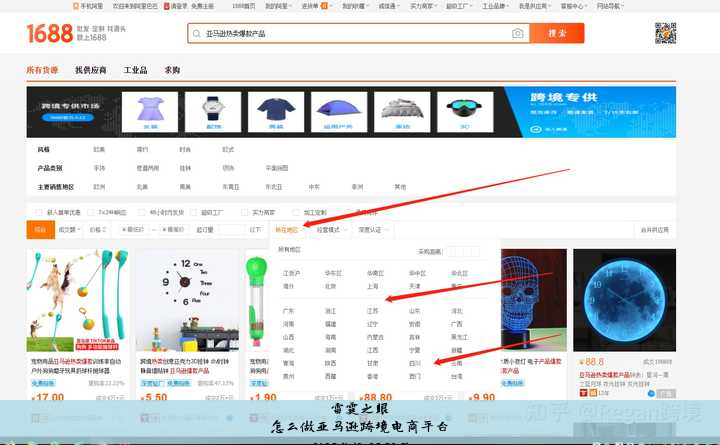The width and height of the screenshot is (720, 445).
Task: Click the camera image-search icon
Action: (517, 34)
